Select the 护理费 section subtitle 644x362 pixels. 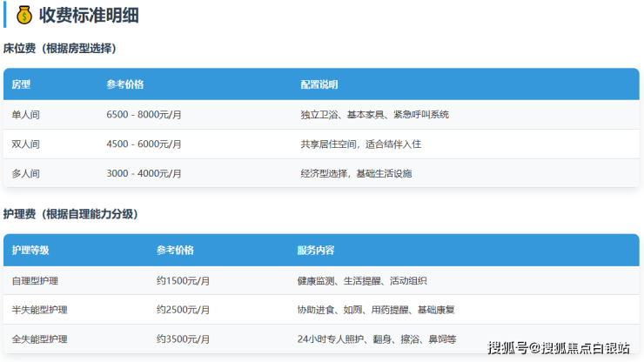tap(70, 214)
